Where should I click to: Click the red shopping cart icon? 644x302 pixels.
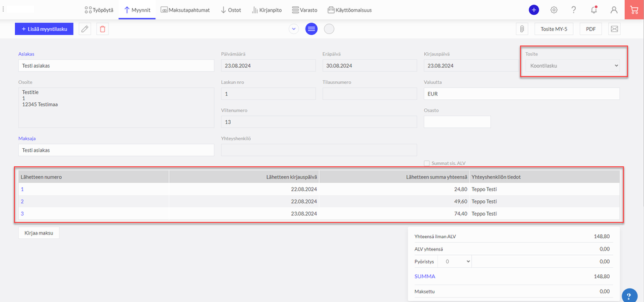point(634,10)
